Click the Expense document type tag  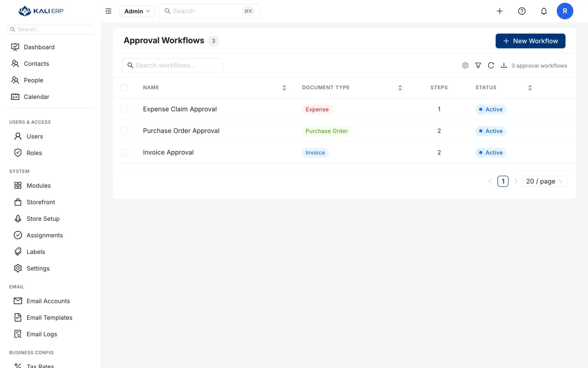317,109
